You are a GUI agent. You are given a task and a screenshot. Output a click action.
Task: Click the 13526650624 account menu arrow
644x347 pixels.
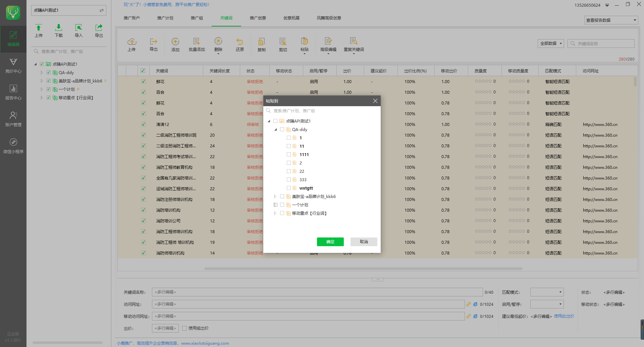click(x=607, y=5)
